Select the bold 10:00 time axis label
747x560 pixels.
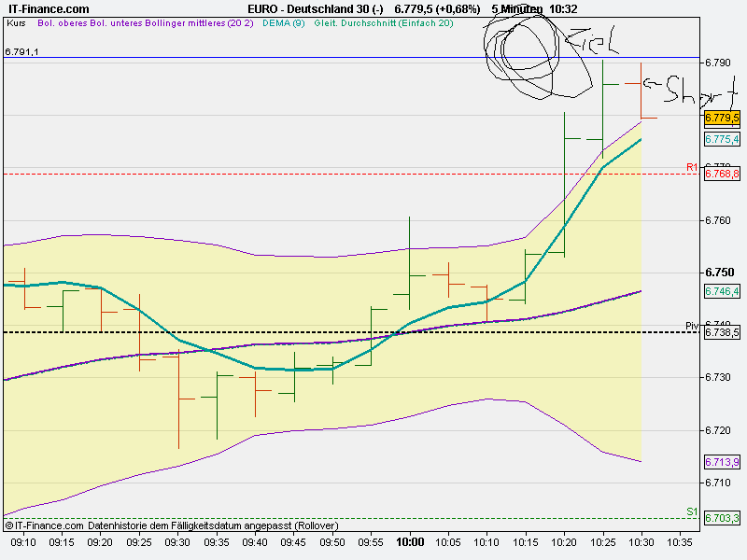[x=411, y=540]
